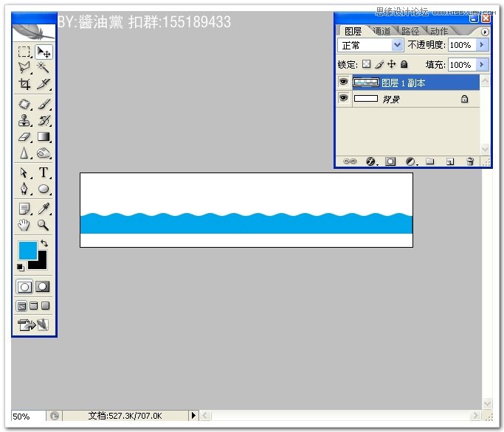Open the status bar info arrow menu
The width and height of the screenshot is (504, 432).
point(193,416)
